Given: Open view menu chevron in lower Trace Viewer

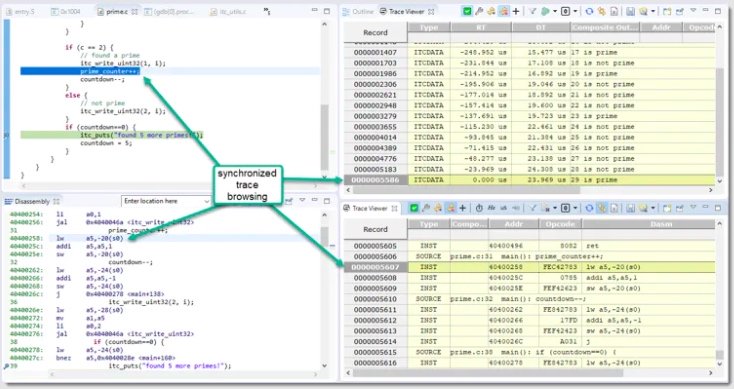Looking at the screenshot, I should pos(693,207).
